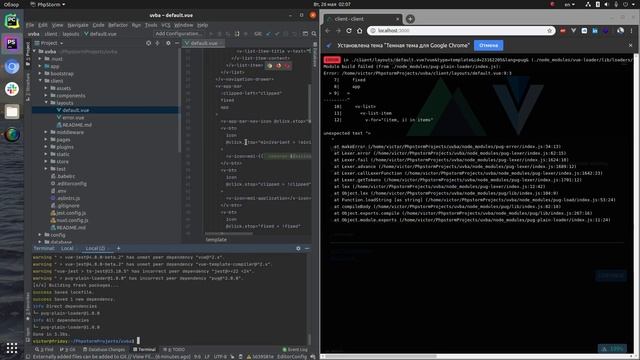
Task: Expand the bootstrap folder
Action: (40, 73)
